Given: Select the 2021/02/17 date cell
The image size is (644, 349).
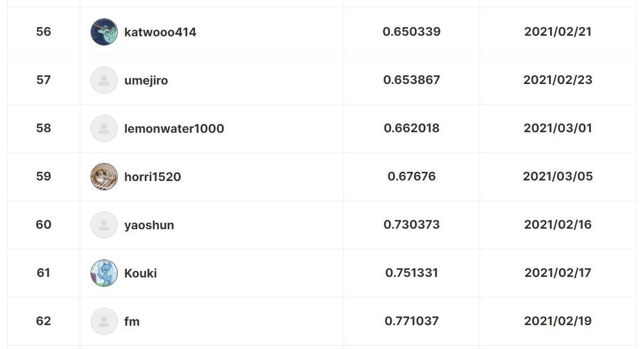Looking at the screenshot, I should coord(558,273).
